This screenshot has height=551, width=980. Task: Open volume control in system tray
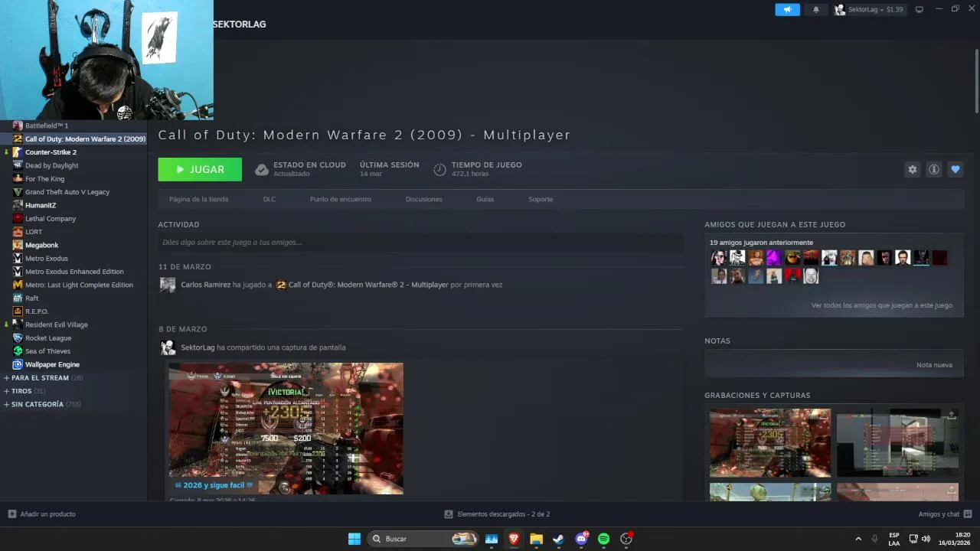click(926, 539)
